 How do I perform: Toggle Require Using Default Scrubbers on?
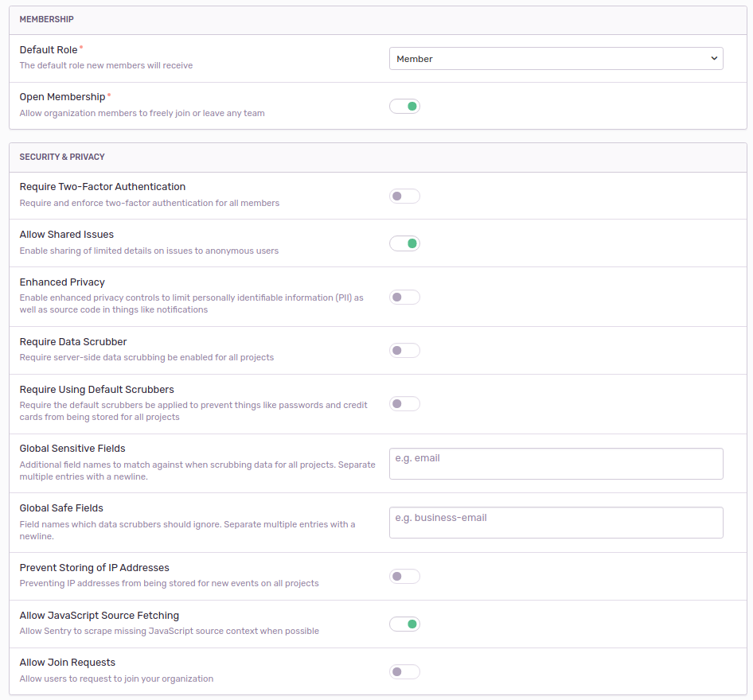[x=404, y=404]
